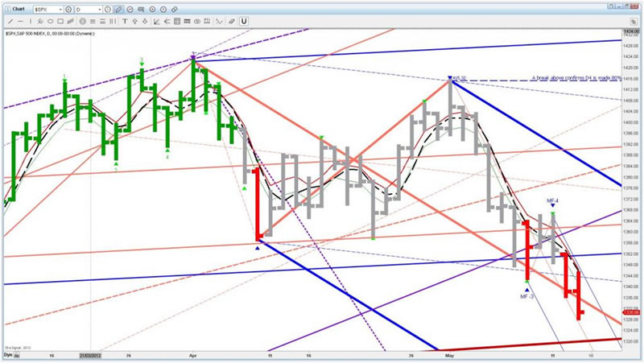Viewport: 644px width, 363px height.
Task: Click the Apr label on the time axis
Action: point(193,355)
